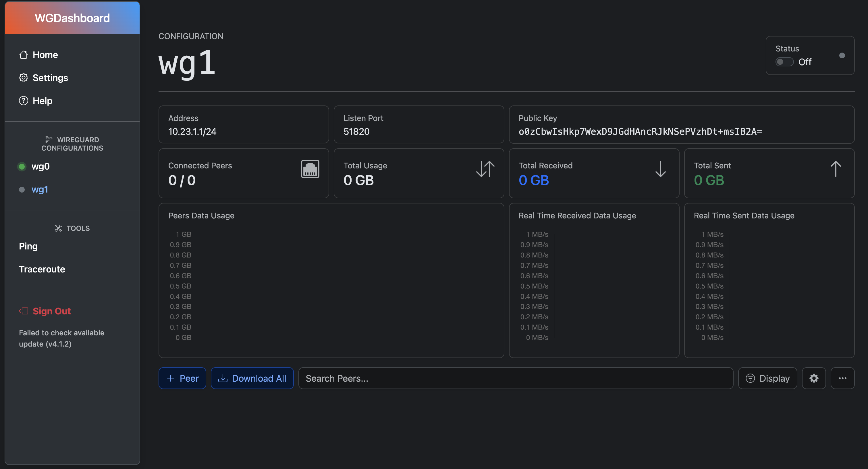Image resolution: width=868 pixels, height=469 pixels.
Task: Click the Settings gear icon in sidebar
Action: pyautogui.click(x=23, y=78)
